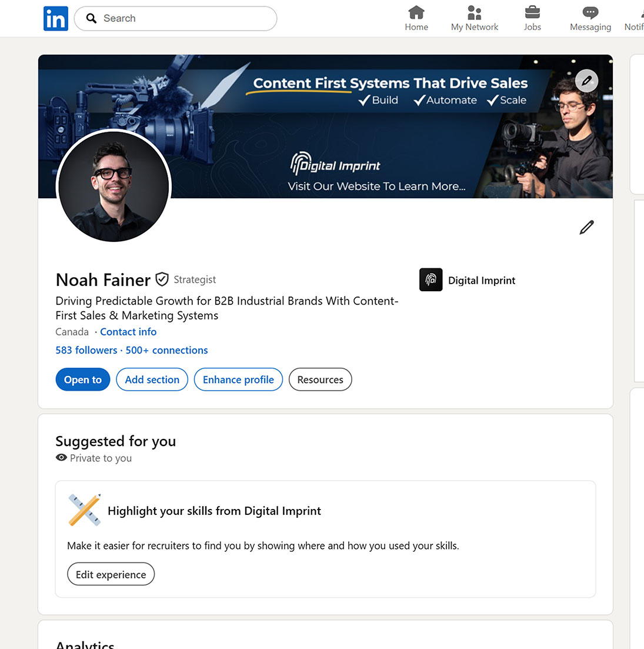Click the Open to button
The image size is (644, 649).
[x=83, y=380]
